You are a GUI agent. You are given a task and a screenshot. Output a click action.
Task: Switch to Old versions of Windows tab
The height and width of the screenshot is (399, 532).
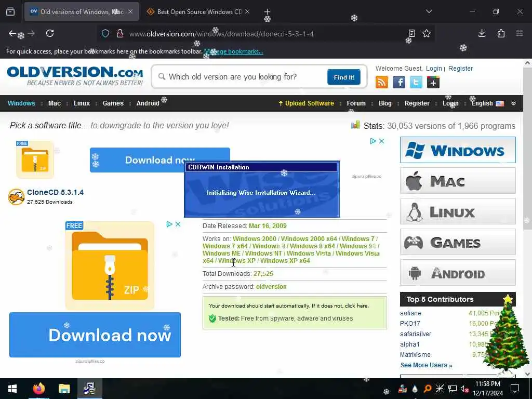(x=82, y=11)
